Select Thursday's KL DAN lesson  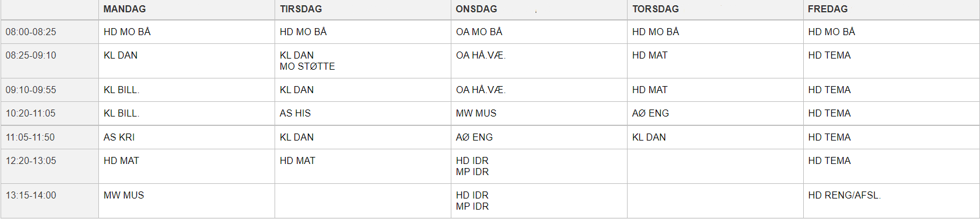649,138
